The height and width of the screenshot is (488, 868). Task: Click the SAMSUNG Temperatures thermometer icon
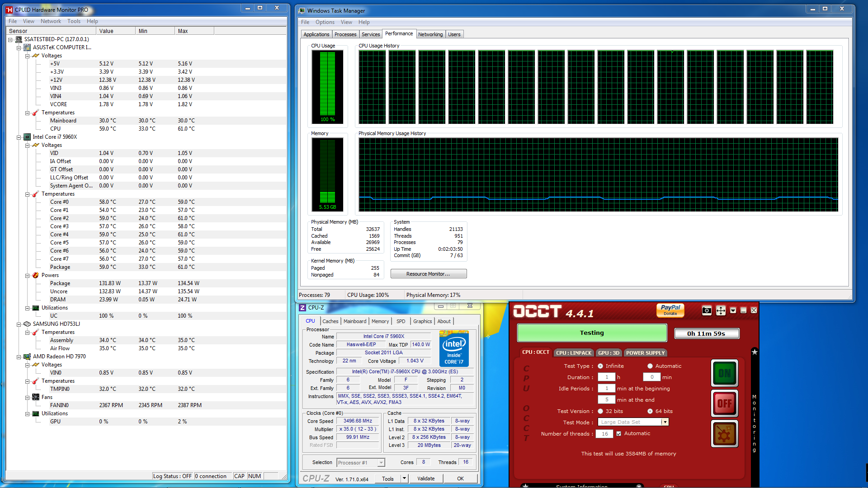point(36,332)
